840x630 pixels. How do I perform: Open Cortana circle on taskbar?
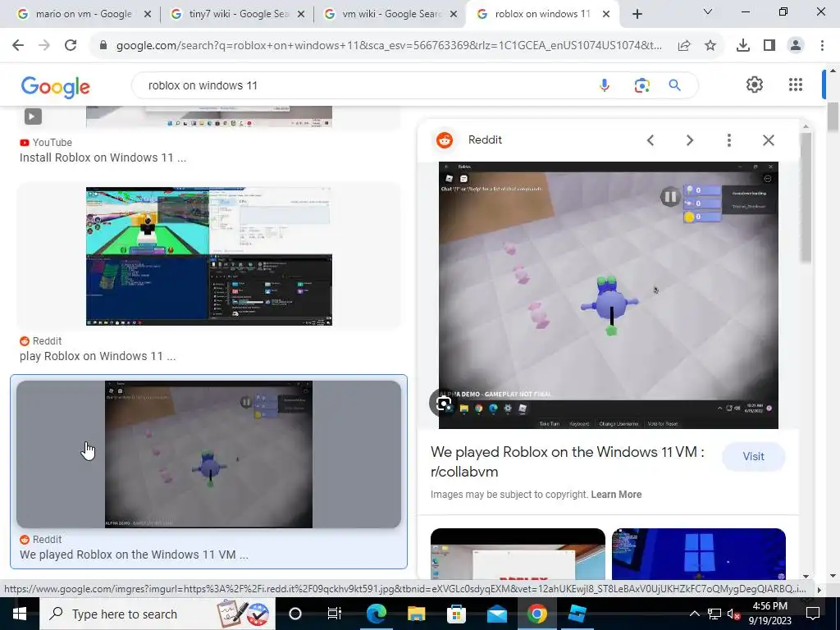pyautogui.click(x=295, y=614)
